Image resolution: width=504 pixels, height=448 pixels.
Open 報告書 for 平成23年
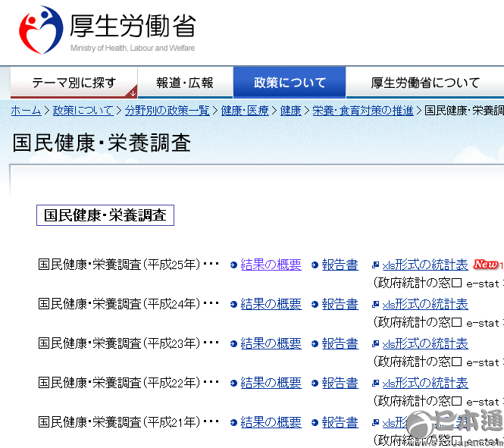(x=340, y=343)
